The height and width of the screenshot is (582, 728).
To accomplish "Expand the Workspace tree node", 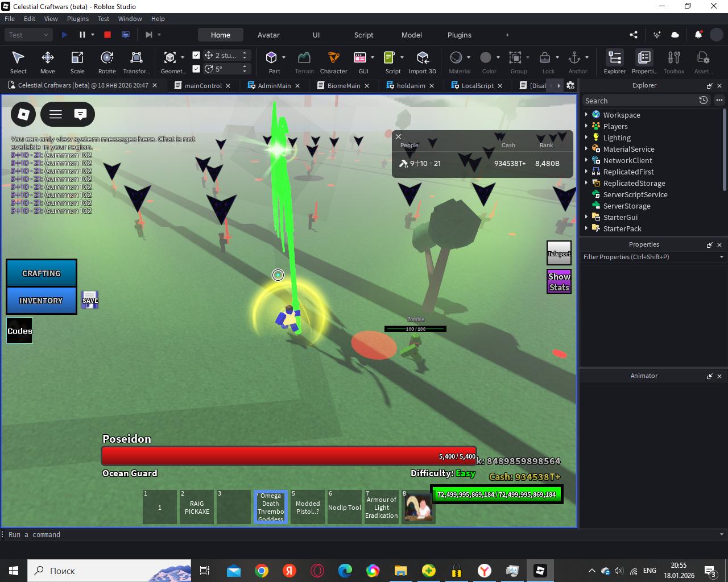I will [586, 114].
